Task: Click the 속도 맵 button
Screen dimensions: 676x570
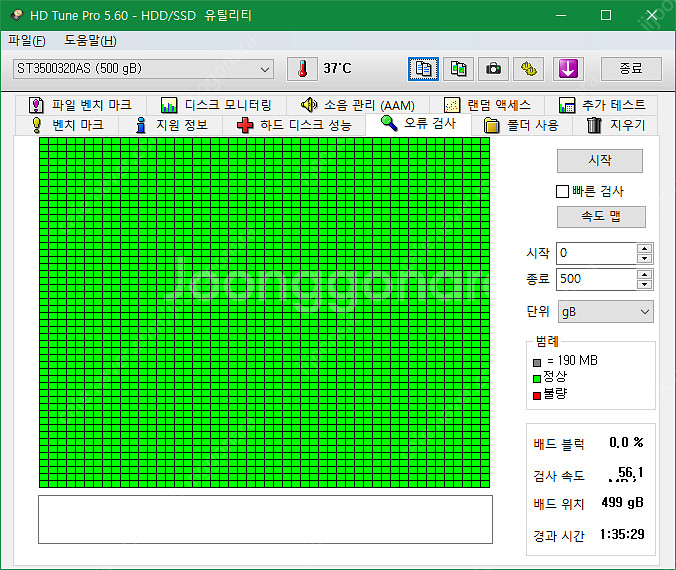Action: point(601,216)
